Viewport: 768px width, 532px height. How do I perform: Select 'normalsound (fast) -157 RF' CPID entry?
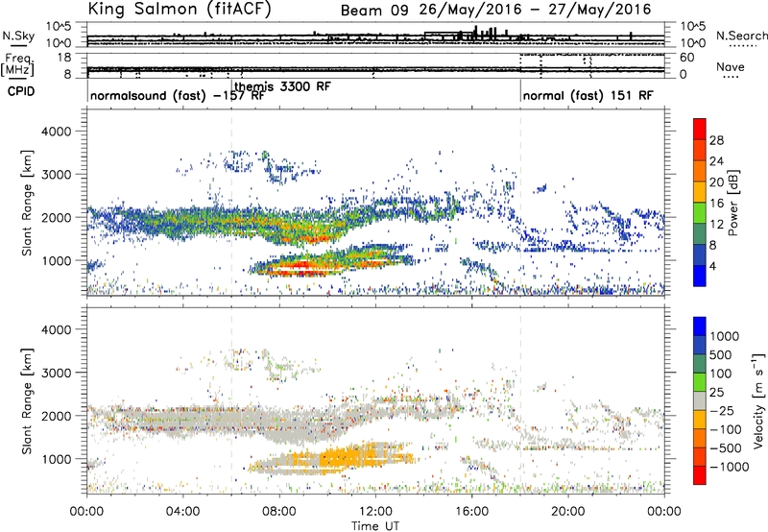click(178, 95)
